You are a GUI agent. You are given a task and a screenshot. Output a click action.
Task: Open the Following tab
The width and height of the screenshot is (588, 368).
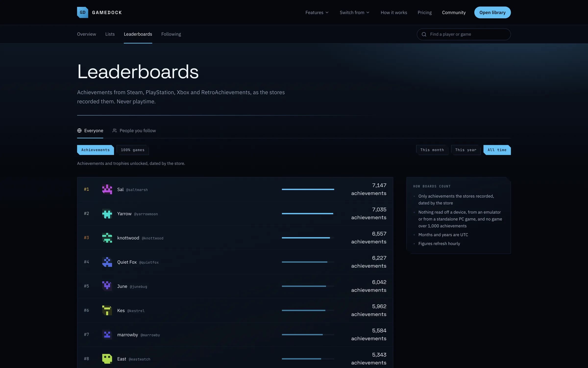point(171,34)
